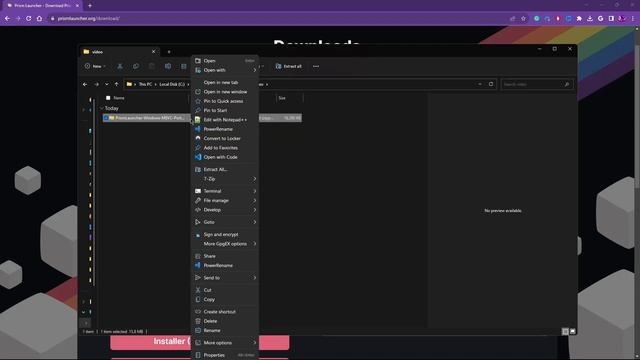Viewport: 640px width, 360px height.
Task: Go up one folder level in Explorer
Action: [x=116, y=84]
